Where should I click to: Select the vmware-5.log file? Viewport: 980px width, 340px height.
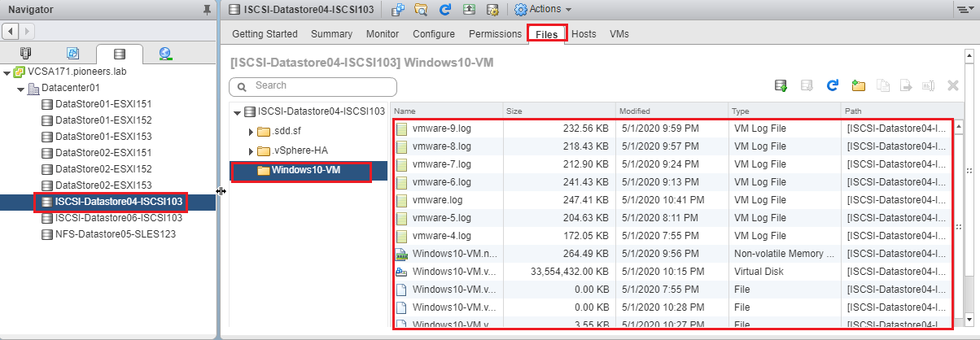pos(671,218)
